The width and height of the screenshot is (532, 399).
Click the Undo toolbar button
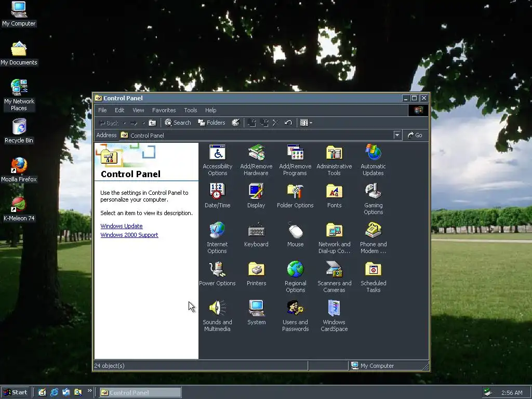(288, 123)
